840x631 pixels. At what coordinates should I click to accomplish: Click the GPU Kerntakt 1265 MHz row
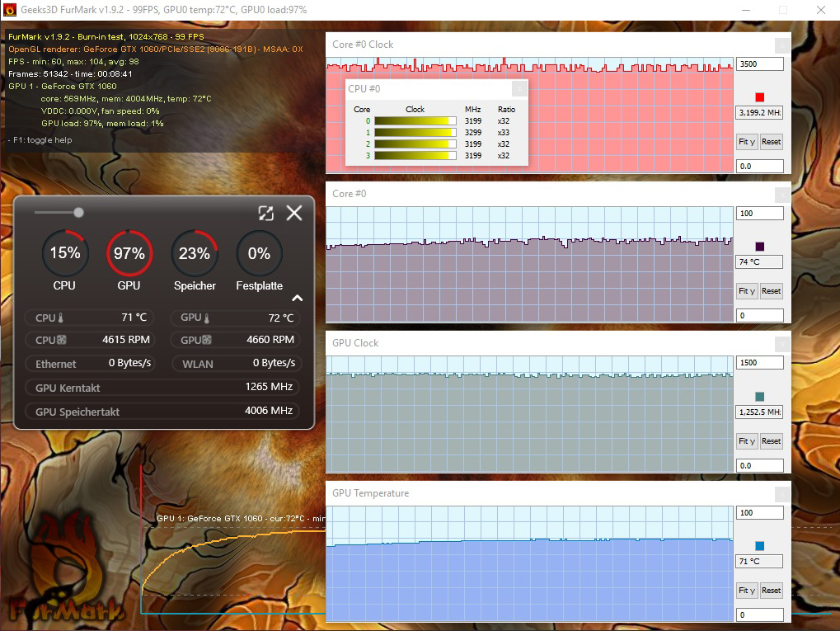pos(162,387)
